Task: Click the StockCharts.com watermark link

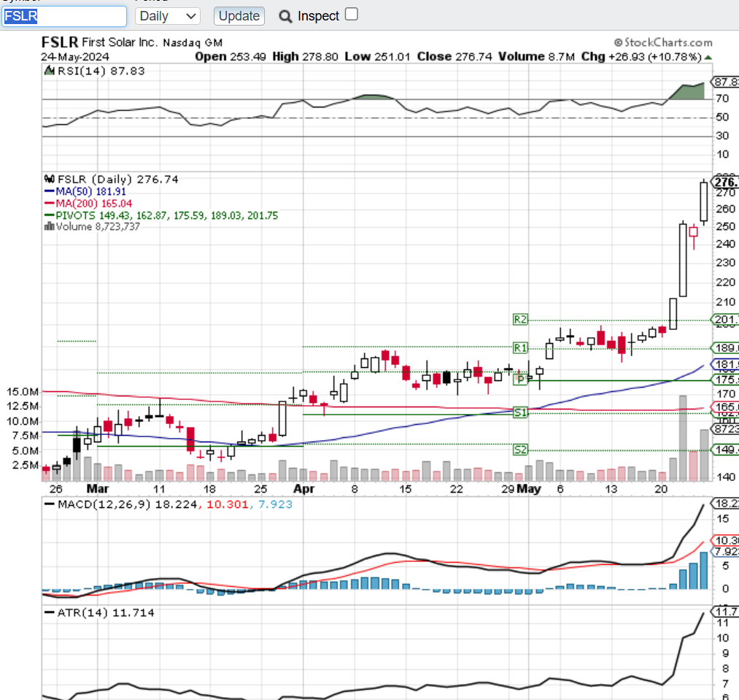Action: pyautogui.click(x=663, y=42)
